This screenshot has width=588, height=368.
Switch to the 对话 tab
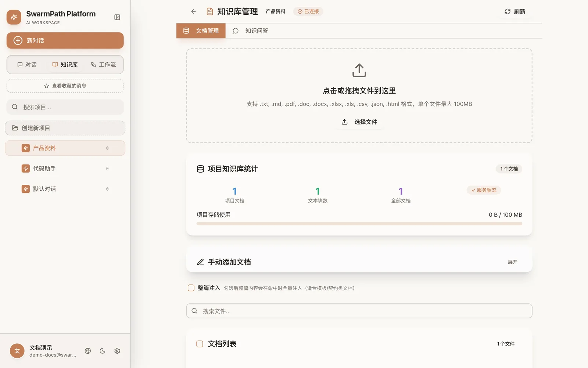tap(27, 65)
